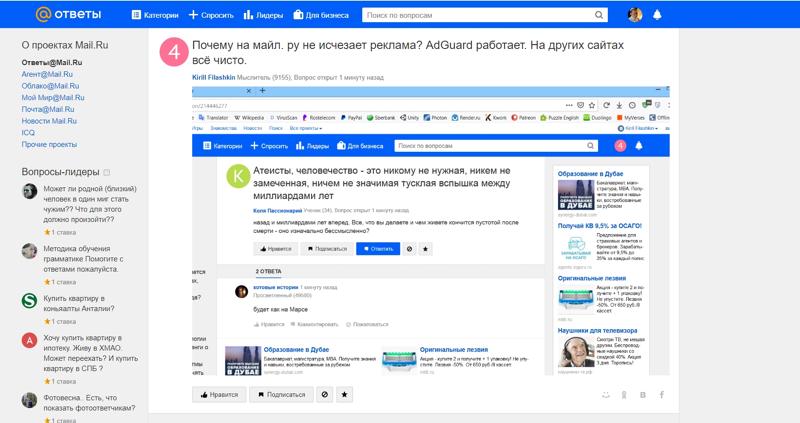Click the pink author avatar with 4

pyautogui.click(x=174, y=52)
